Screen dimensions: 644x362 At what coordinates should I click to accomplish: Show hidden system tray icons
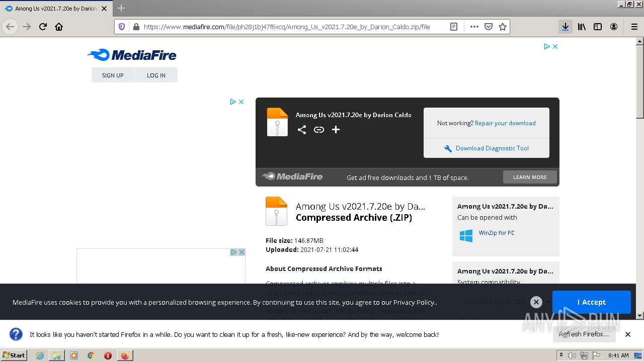(x=561, y=355)
